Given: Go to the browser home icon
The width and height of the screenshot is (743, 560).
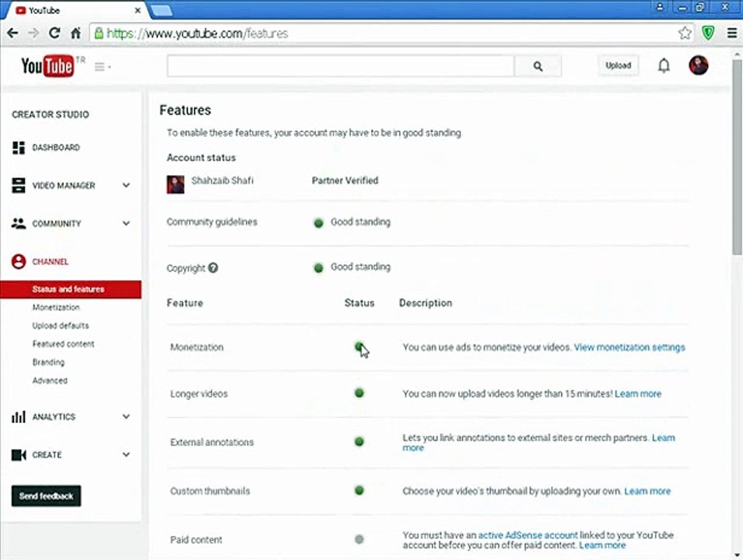Looking at the screenshot, I should click(75, 33).
